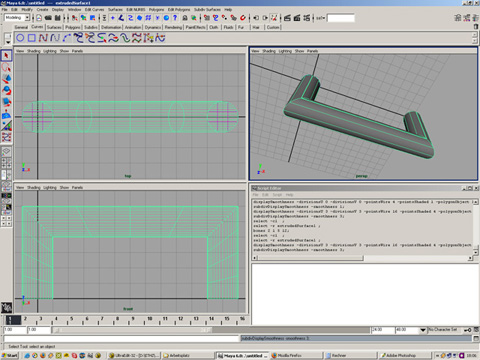Select the arrow Select tool in toolbox
Image resolution: width=480 pixels, height=360 pixels.
(x=6, y=56)
